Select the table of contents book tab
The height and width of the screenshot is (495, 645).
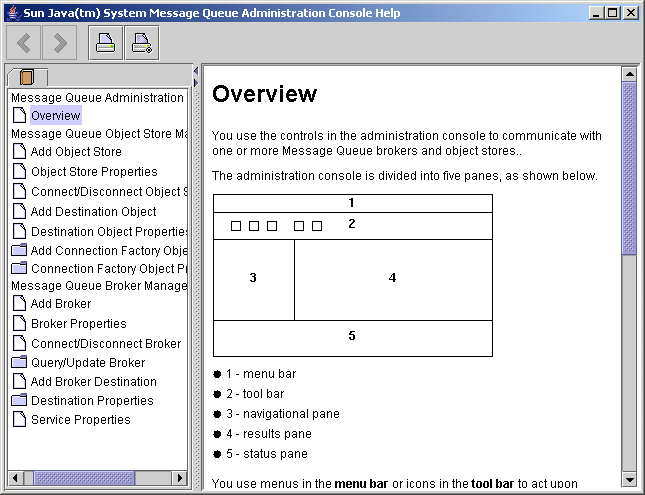click(x=27, y=77)
